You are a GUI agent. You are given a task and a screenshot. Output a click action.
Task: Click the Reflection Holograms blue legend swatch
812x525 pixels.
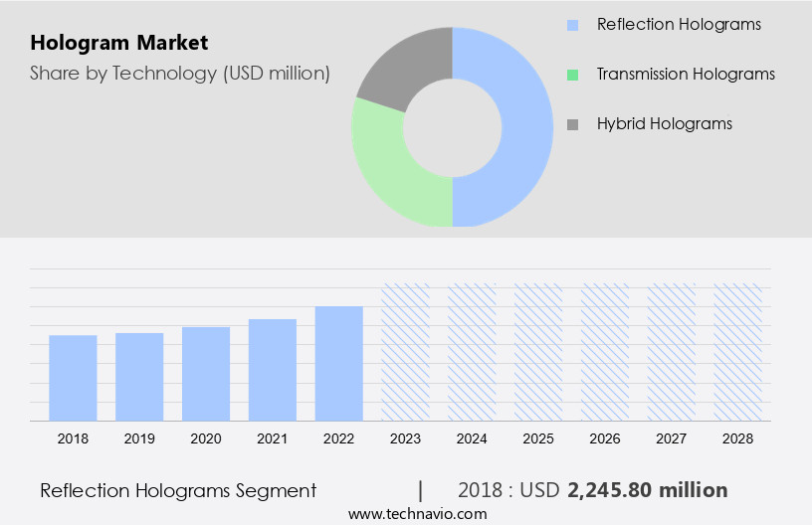[x=572, y=25]
